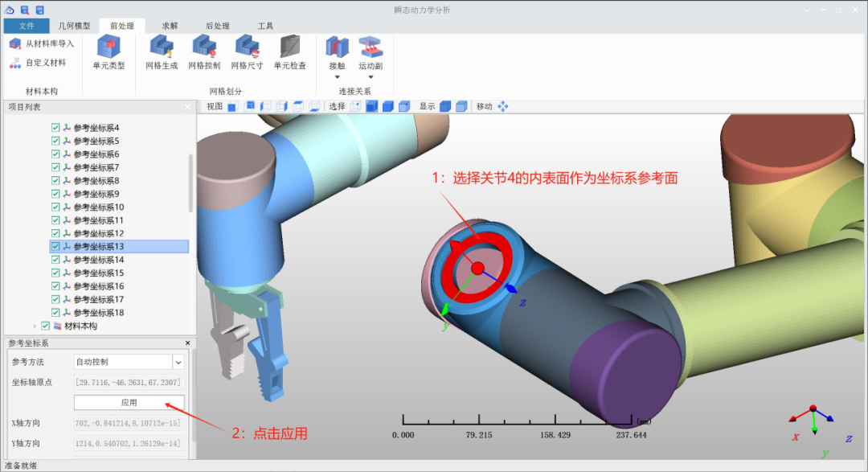This screenshot has width=868, height=472.
Task: Open the 参考方法 dropdown arrow
Action: point(178,363)
